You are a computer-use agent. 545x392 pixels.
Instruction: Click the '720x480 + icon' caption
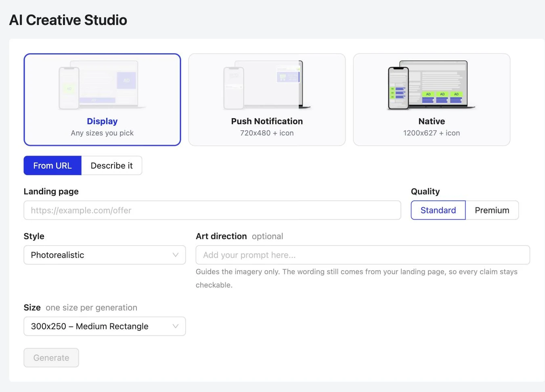click(267, 133)
